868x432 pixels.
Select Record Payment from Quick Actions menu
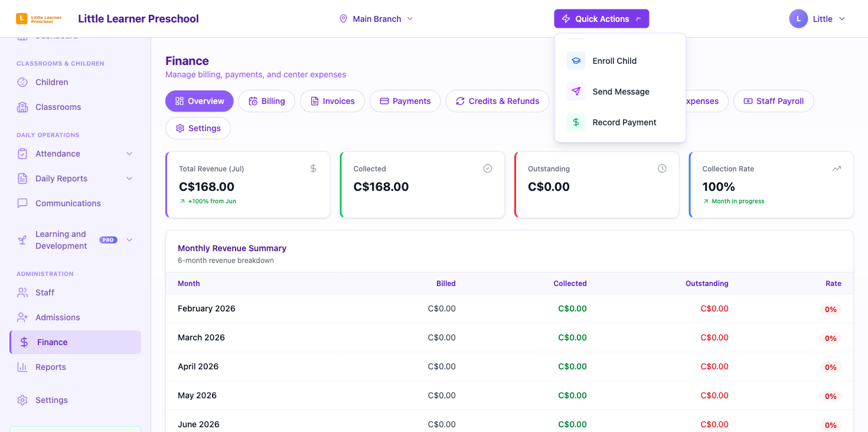coord(620,122)
